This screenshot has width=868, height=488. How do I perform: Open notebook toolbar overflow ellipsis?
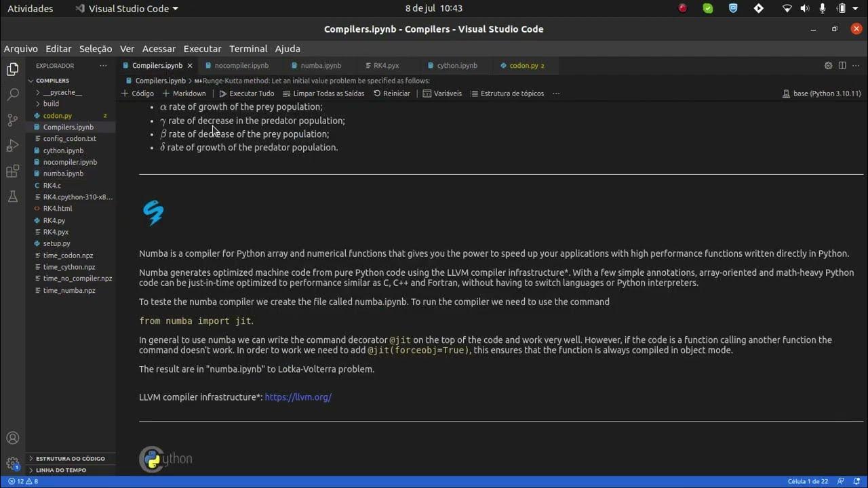556,94
